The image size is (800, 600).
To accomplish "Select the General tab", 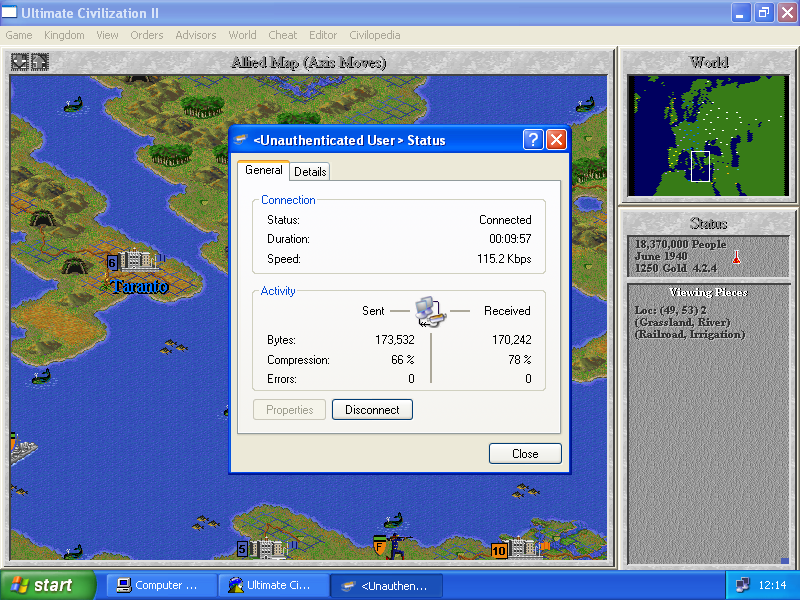I will pos(264,171).
